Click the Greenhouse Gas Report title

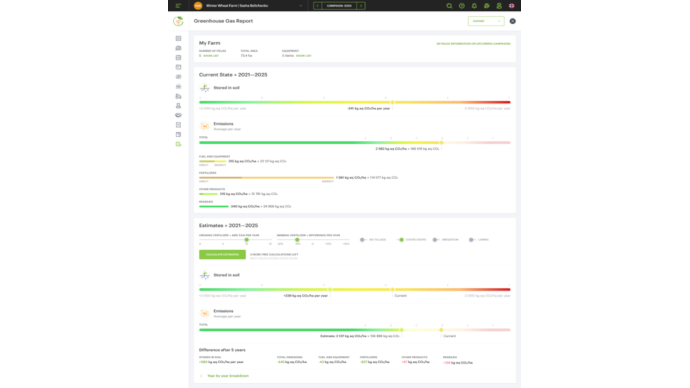(223, 21)
